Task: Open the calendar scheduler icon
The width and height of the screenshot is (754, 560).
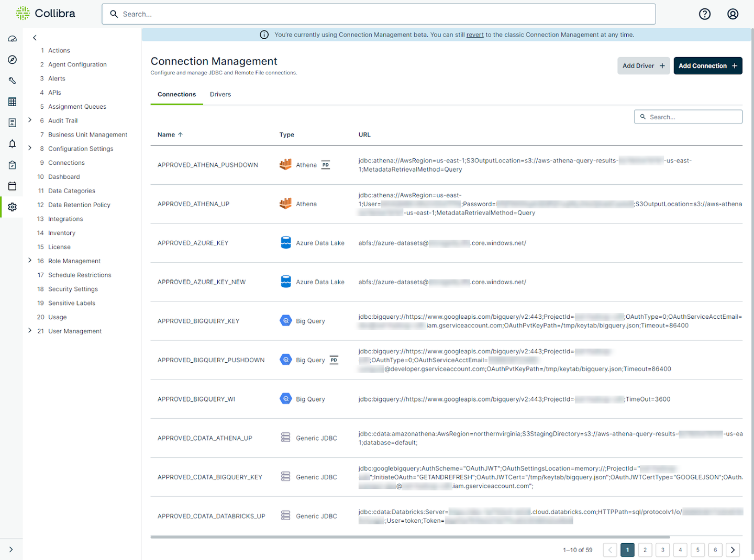Action: pos(12,186)
